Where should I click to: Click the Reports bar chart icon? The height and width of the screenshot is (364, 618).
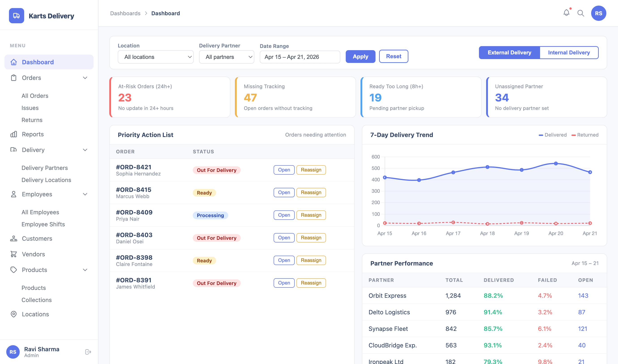pos(14,134)
